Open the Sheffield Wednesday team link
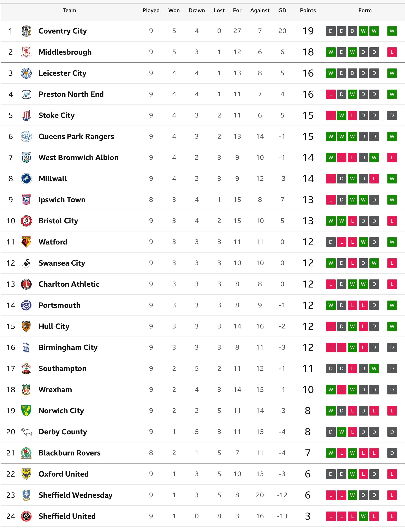Viewport: 405px width, 532px height. click(x=76, y=495)
